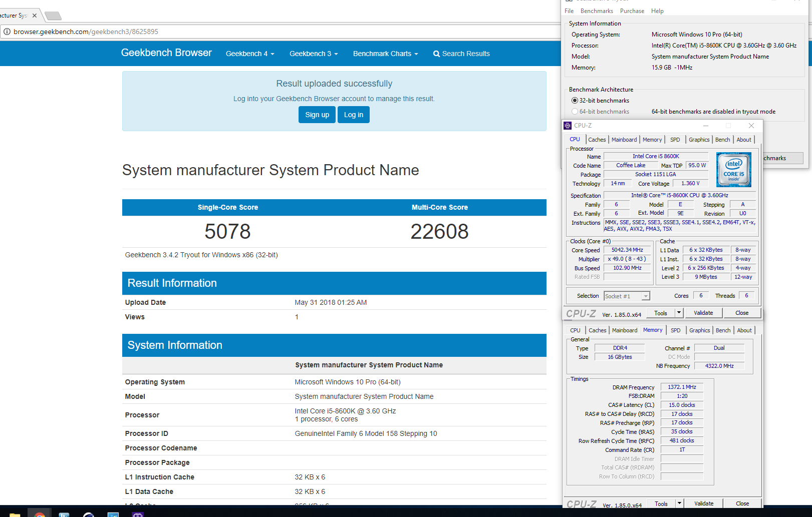Viewport: 812px width, 517px height.
Task: Click the single-core score 5078
Action: [227, 231]
